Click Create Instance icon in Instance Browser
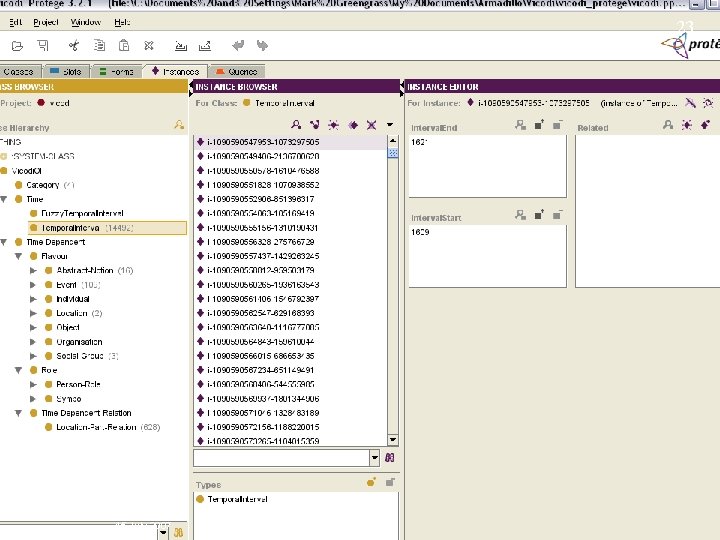 pyautogui.click(x=334, y=125)
